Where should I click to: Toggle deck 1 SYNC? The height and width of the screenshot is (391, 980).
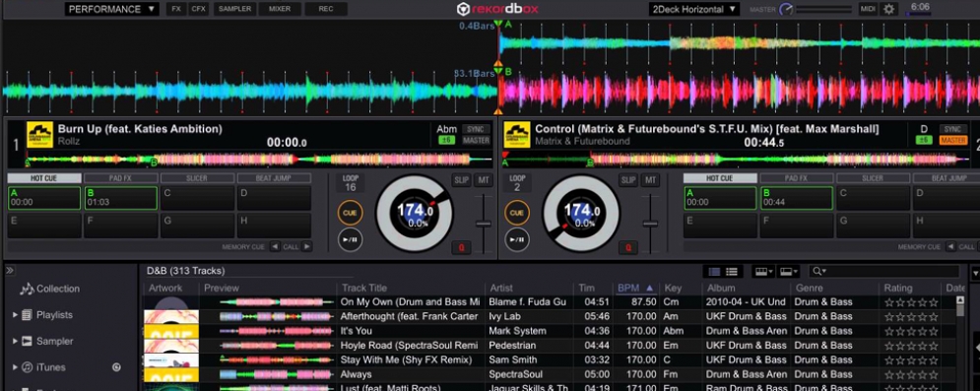pyautogui.click(x=476, y=129)
